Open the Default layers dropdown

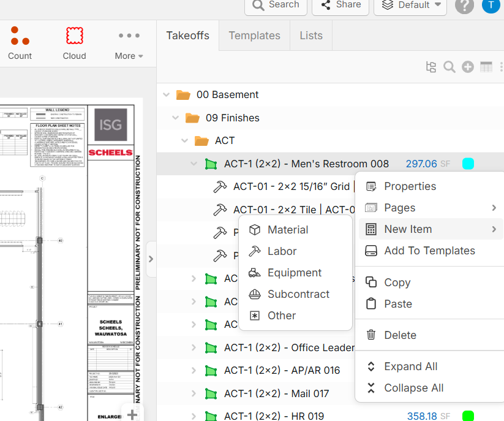[411, 6]
